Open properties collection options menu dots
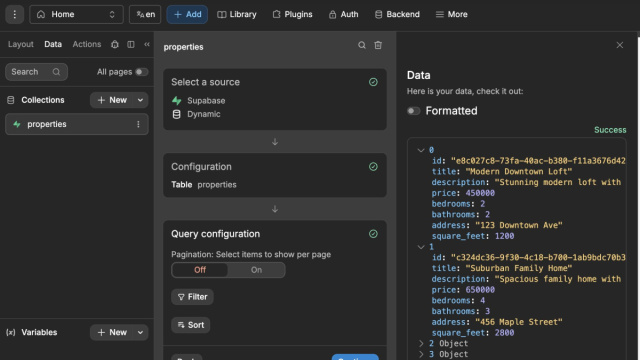The image size is (640, 360). (138, 124)
